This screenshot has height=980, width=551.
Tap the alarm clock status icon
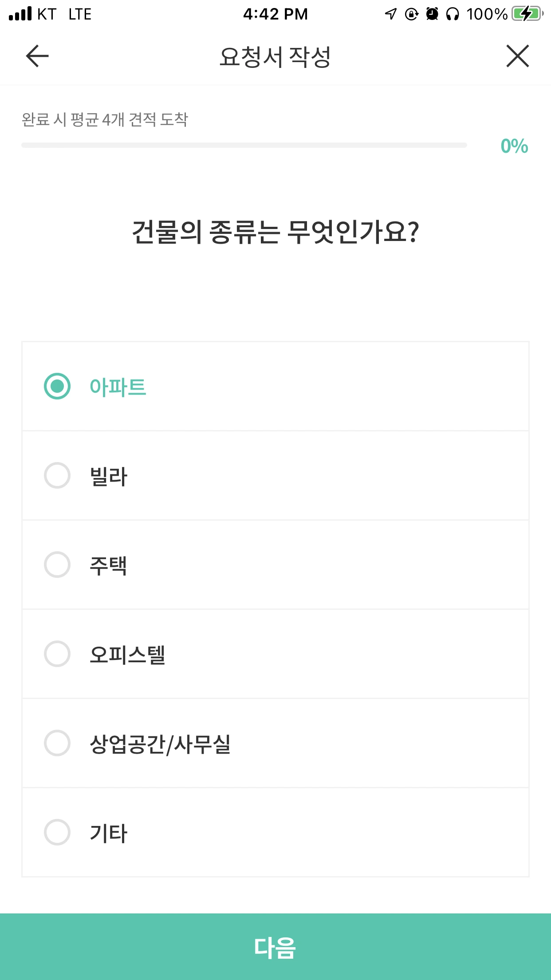pos(432,14)
